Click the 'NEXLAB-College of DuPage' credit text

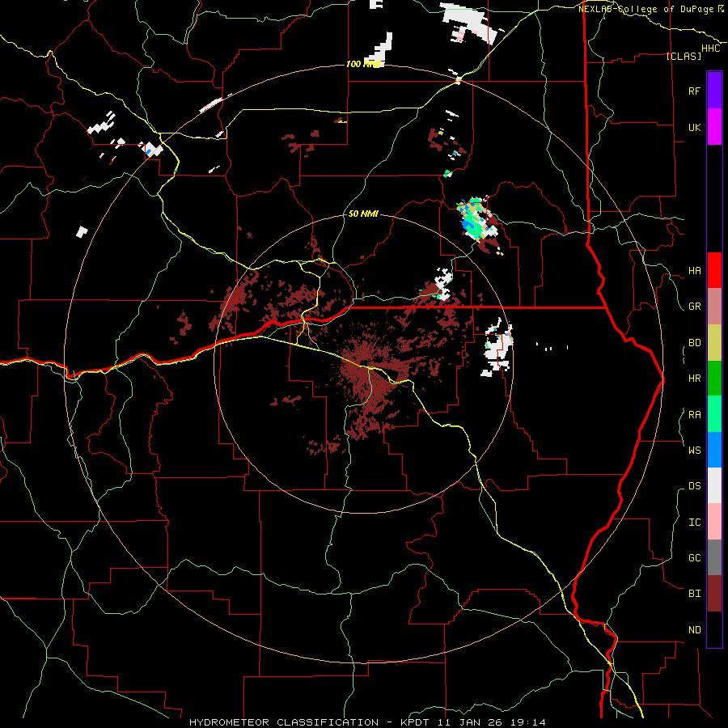coord(645,9)
